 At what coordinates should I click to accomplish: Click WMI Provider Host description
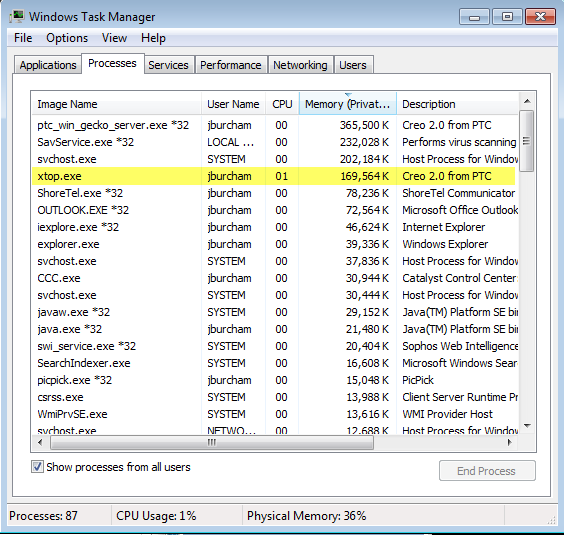pos(447,414)
